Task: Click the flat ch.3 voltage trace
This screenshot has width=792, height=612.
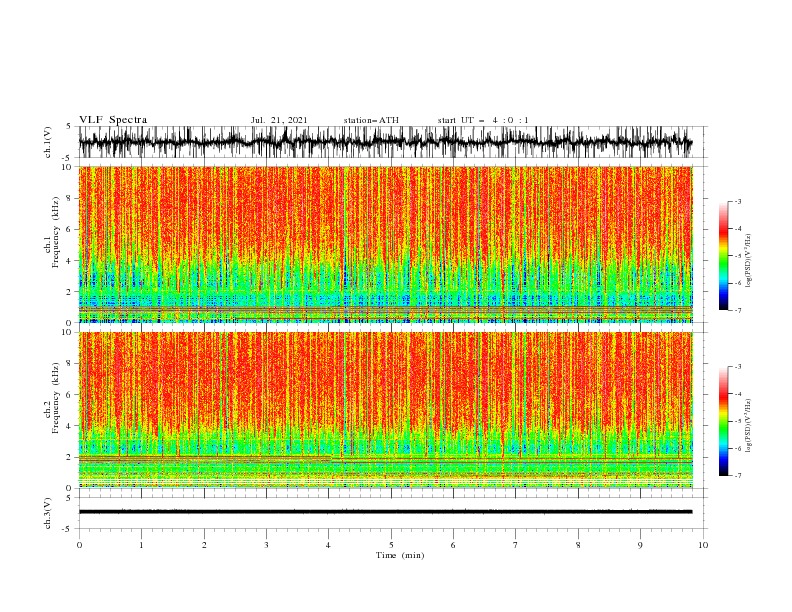Action: click(385, 512)
